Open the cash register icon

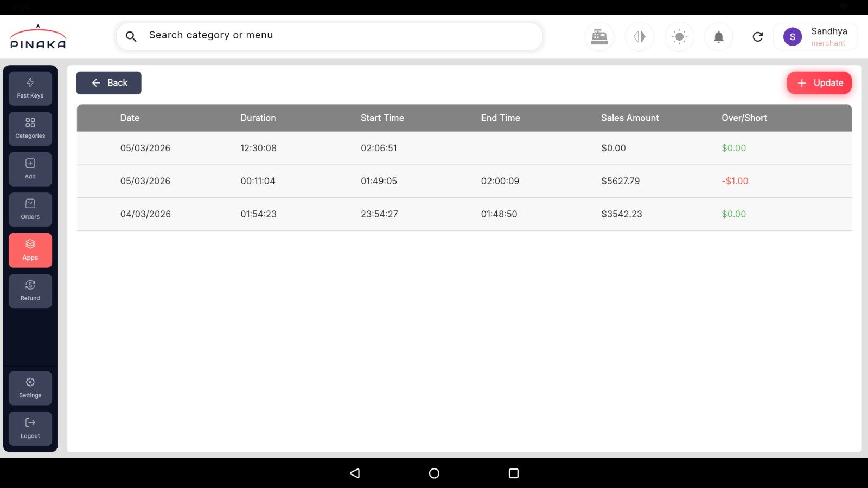coord(599,37)
